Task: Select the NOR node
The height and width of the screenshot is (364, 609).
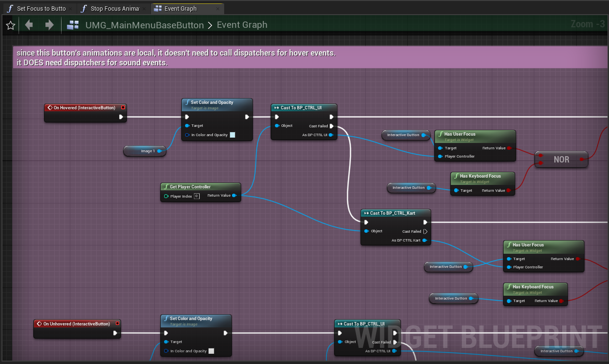Action: (x=561, y=160)
